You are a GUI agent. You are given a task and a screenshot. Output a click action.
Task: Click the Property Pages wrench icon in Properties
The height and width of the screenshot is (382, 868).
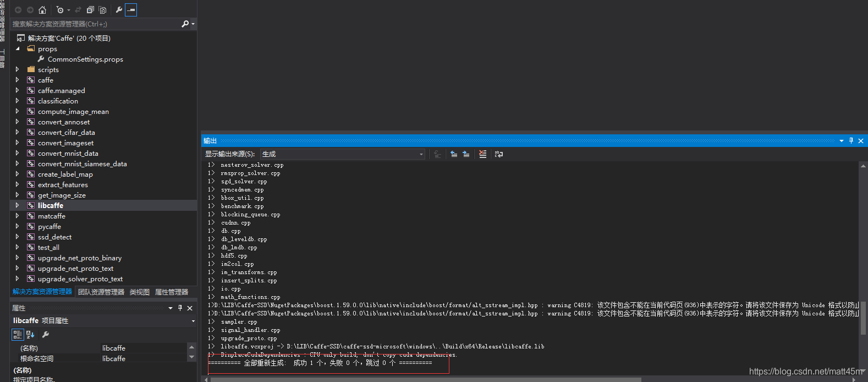tap(46, 334)
